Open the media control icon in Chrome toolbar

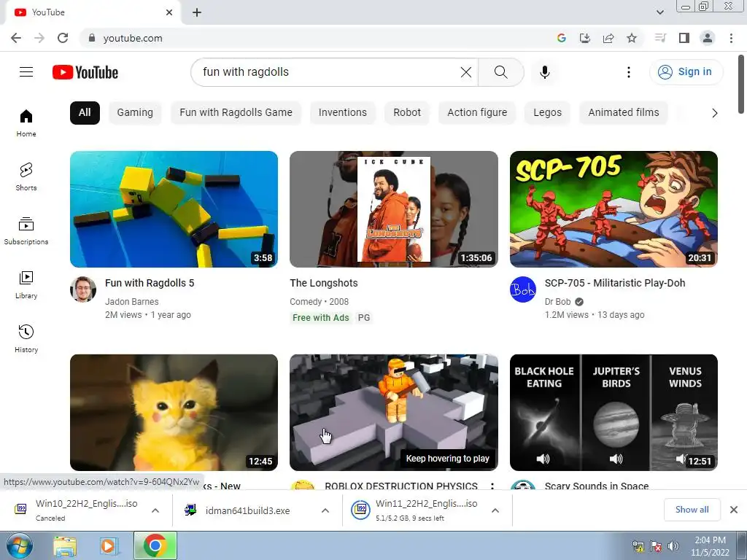660,38
